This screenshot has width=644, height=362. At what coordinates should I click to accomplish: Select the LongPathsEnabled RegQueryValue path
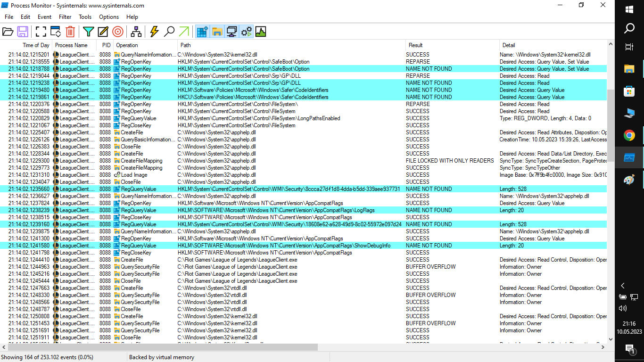coord(259,118)
